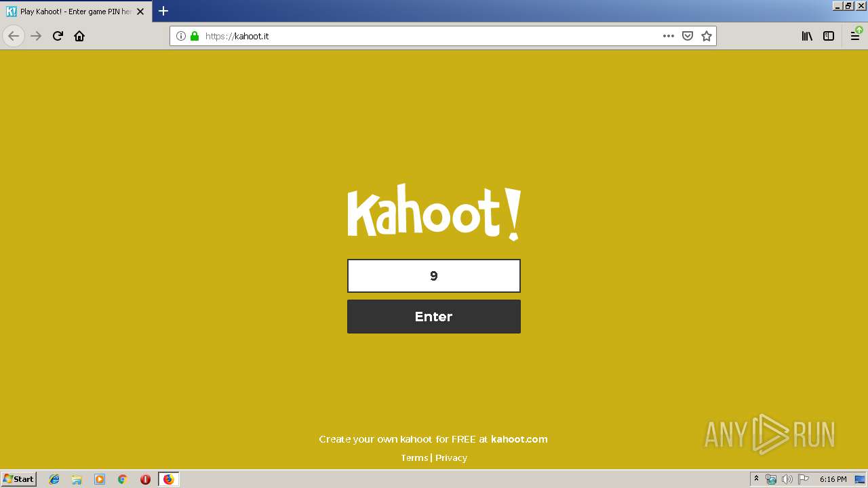Open network status tray icon

(771, 479)
